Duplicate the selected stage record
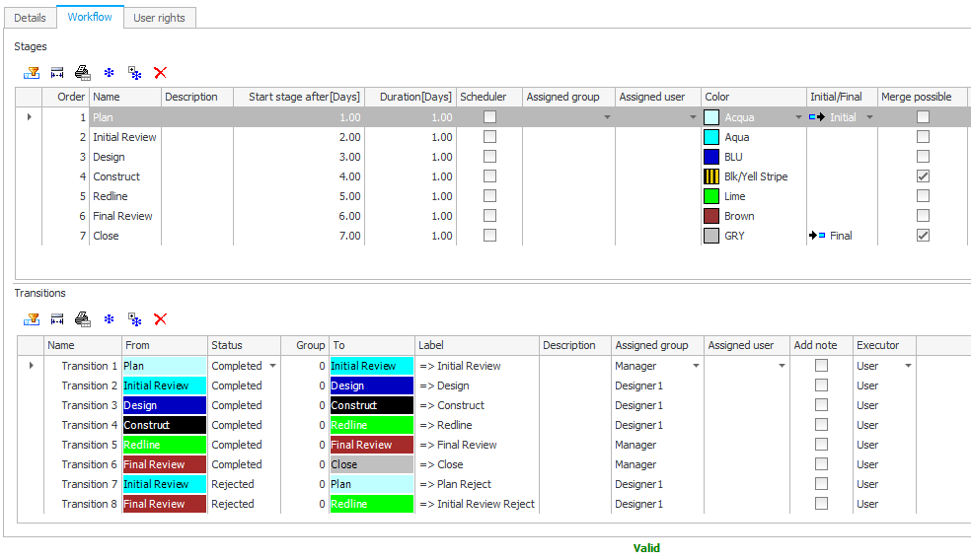This screenshot has height=560, width=971. 135,73
